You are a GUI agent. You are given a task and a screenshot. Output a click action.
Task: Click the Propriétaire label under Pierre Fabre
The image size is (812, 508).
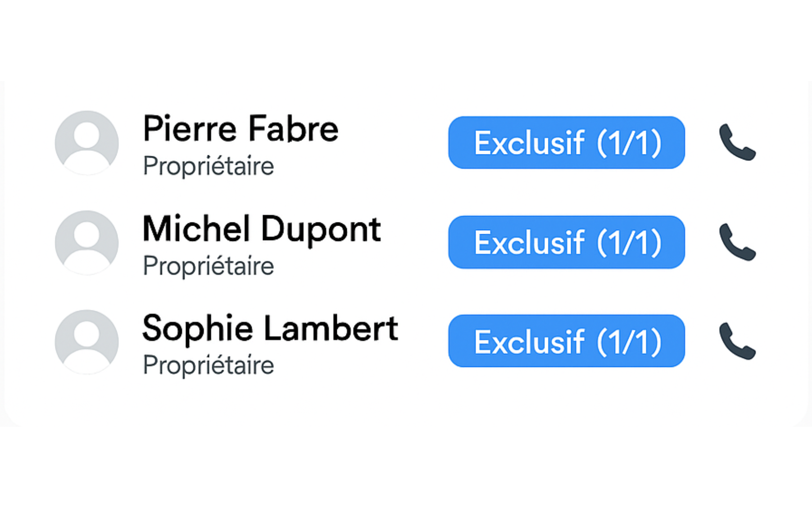point(208,166)
